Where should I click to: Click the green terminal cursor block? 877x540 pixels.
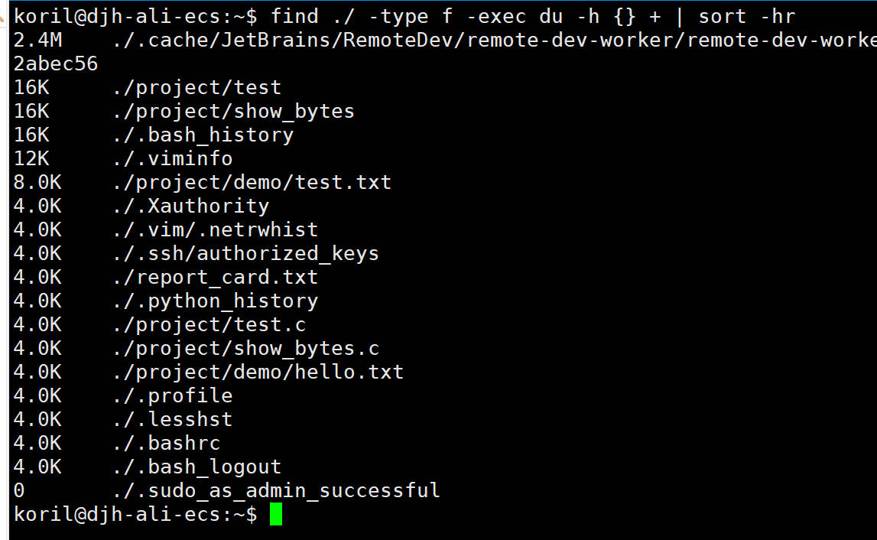tap(276, 515)
